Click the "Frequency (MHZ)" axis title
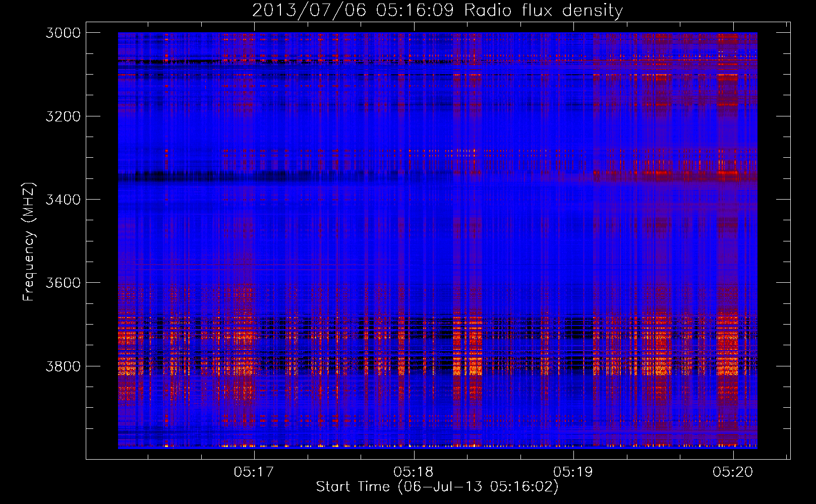The image size is (816, 504). (29, 242)
